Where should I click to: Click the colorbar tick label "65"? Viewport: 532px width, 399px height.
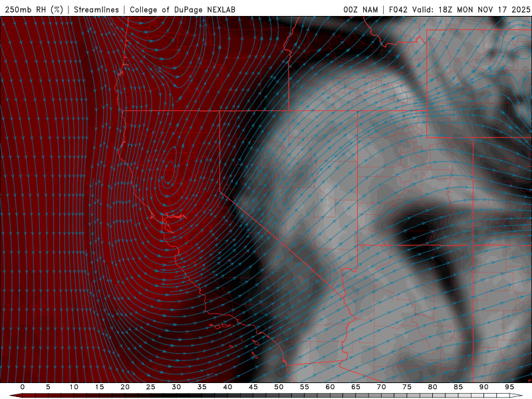pyautogui.click(x=356, y=387)
